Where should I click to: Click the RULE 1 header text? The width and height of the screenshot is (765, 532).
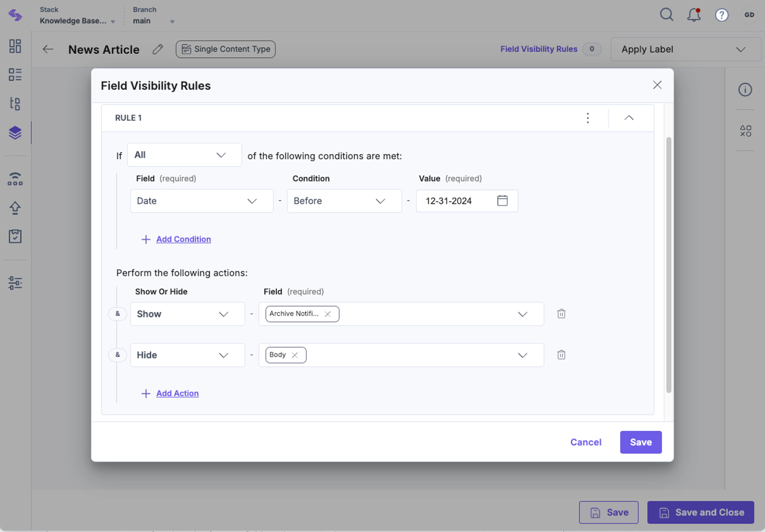point(128,118)
